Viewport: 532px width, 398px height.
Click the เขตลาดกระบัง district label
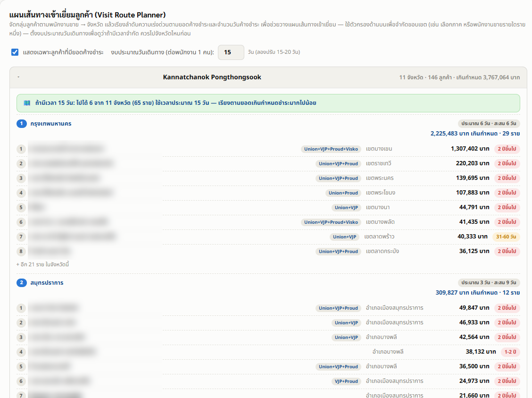coord(382,251)
